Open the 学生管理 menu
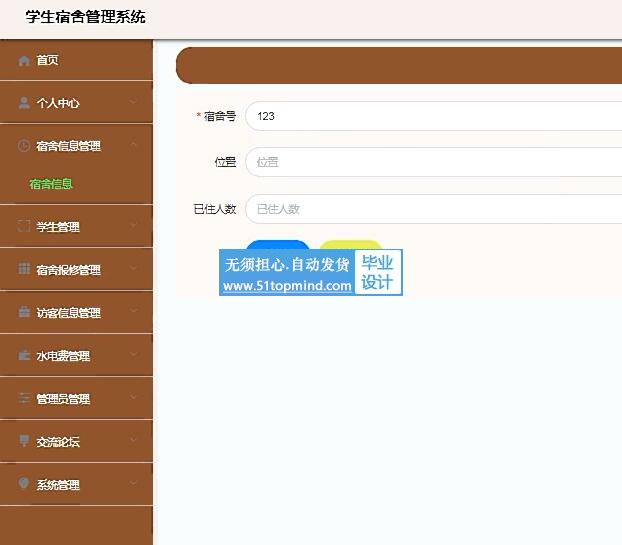Image resolution: width=622 pixels, height=545 pixels. [76, 226]
